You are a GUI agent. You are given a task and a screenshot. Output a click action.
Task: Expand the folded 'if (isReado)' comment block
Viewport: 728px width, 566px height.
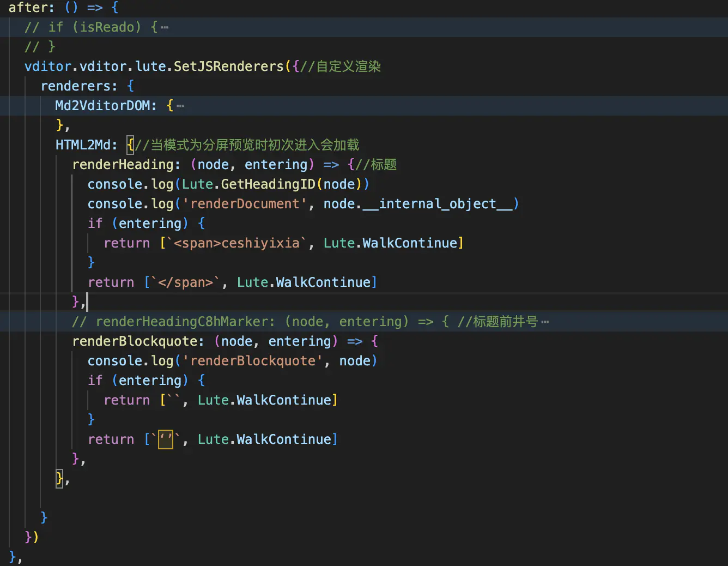[165, 27]
